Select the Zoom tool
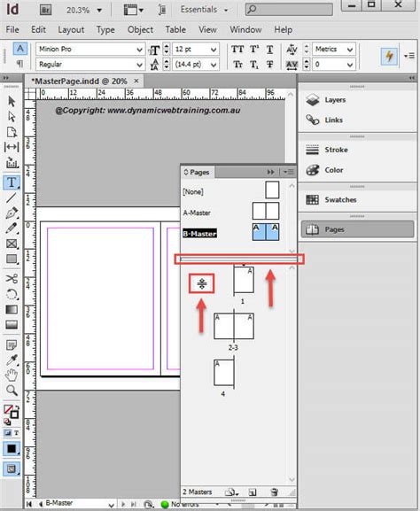The height and width of the screenshot is (511, 420). click(x=12, y=390)
